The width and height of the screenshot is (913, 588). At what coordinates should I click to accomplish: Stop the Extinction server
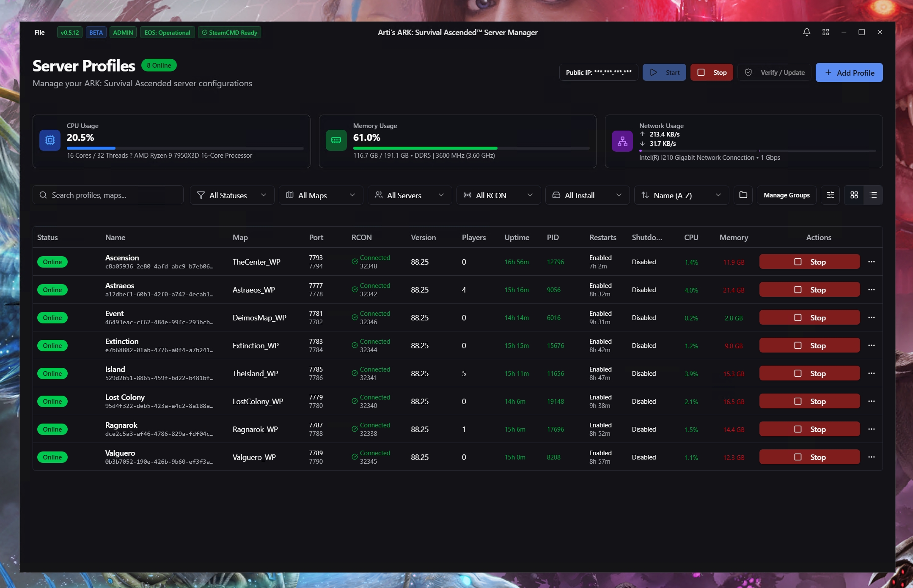pyautogui.click(x=809, y=345)
